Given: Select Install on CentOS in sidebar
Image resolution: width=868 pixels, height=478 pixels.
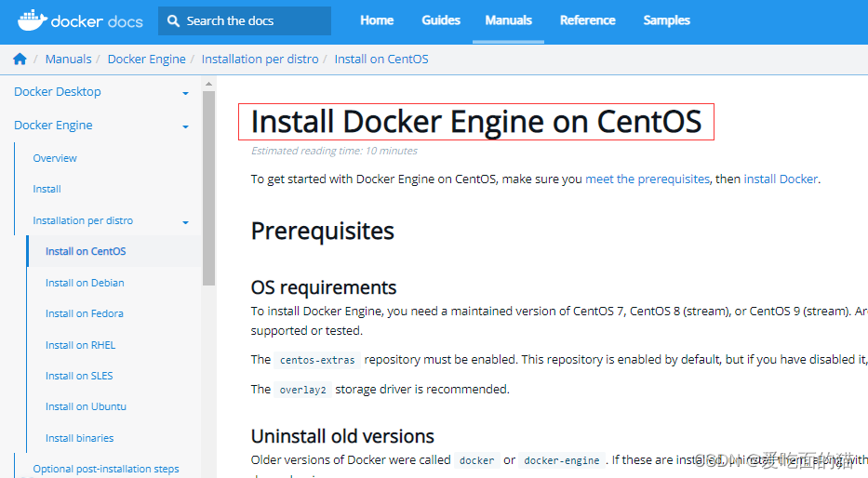Looking at the screenshot, I should point(86,251).
